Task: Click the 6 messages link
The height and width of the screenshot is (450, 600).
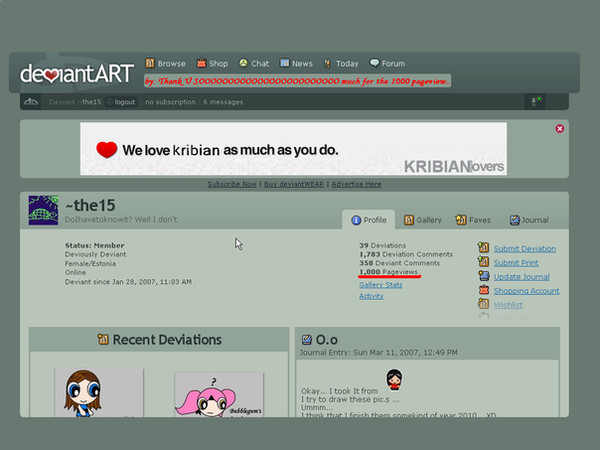Action: tap(223, 102)
